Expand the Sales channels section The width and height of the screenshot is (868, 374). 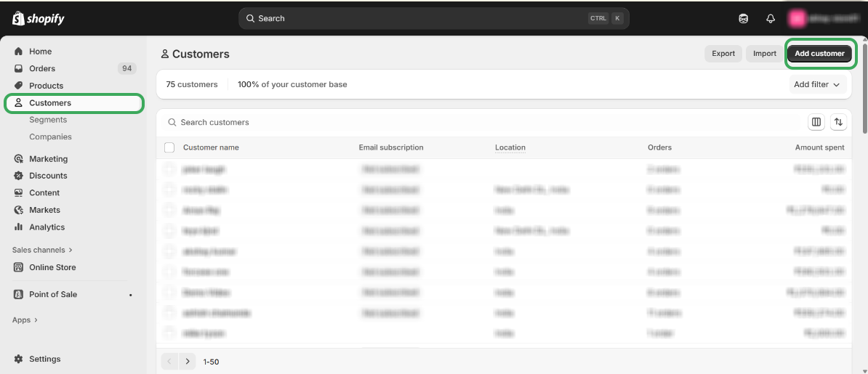(42, 250)
